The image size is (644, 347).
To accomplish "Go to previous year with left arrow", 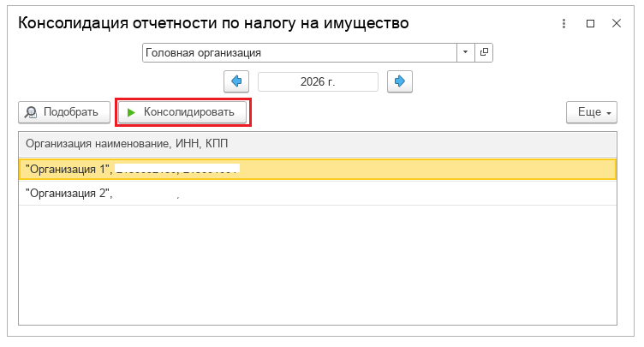I will click(236, 81).
